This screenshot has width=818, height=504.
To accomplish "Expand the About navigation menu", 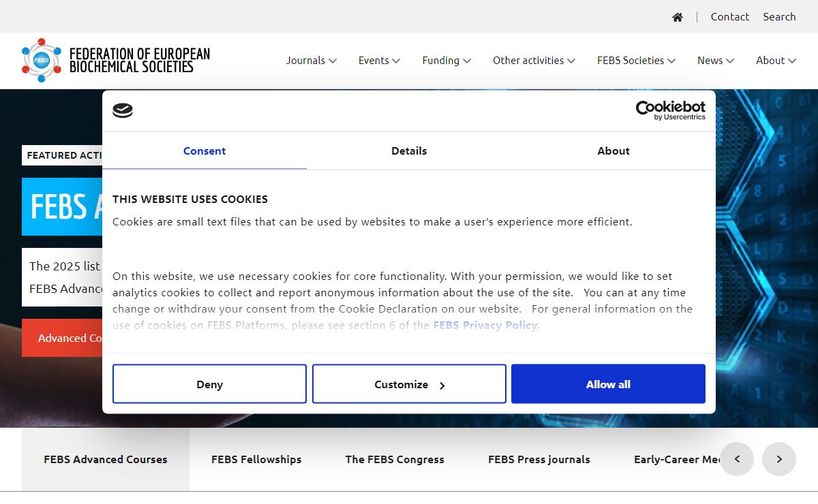I will 776,61.
